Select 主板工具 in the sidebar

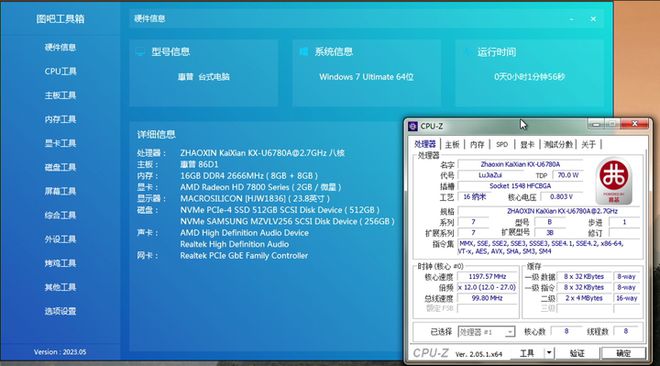pyautogui.click(x=60, y=95)
